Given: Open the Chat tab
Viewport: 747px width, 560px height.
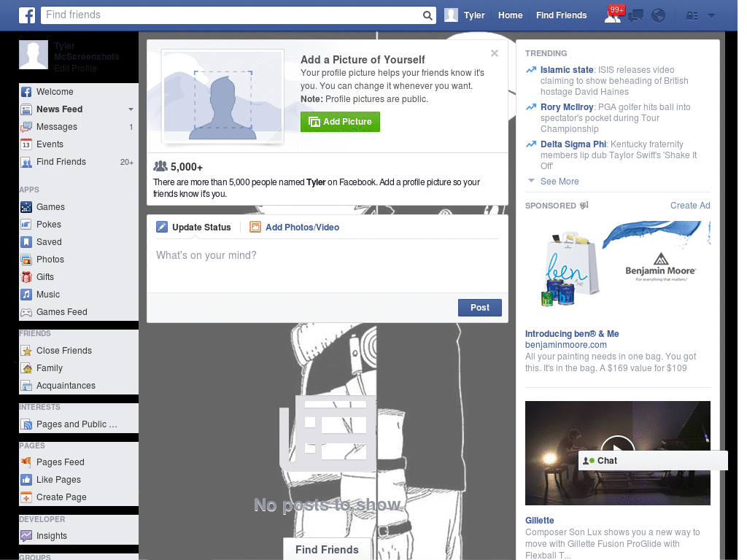Looking at the screenshot, I should (653, 461).
